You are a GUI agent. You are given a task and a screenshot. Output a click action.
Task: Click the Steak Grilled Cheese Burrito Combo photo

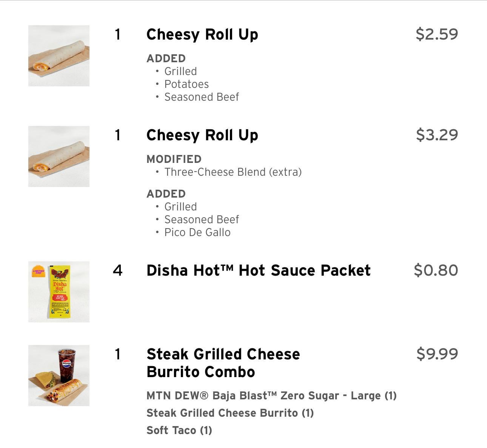[x=59, y=376]
